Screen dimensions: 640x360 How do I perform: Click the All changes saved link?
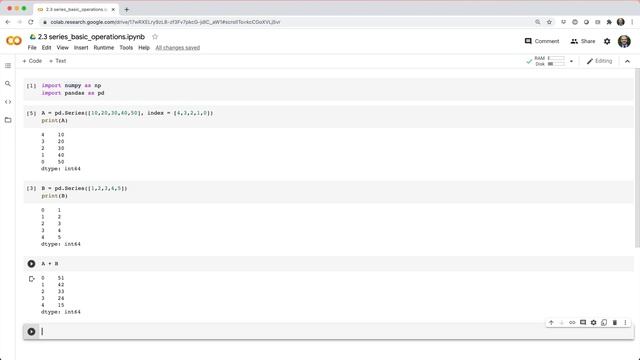coord(178,48)
